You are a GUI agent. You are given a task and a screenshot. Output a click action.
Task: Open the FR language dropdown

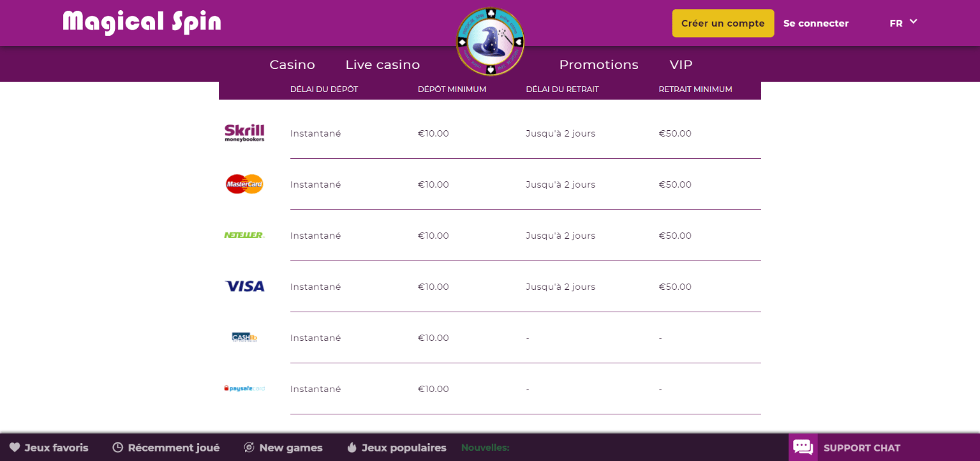tap(903, 23)
